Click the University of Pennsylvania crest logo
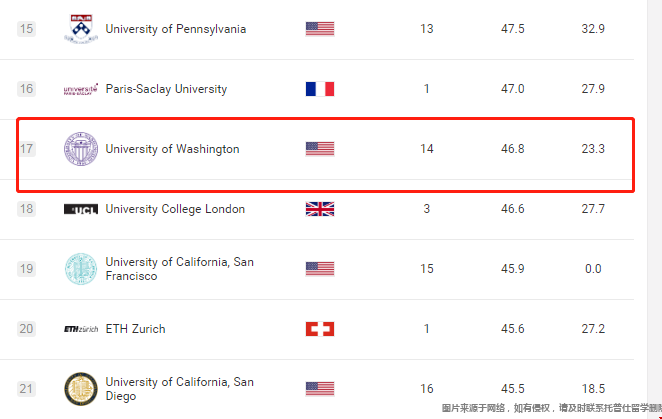662x419 pixels. coord(80,28)
